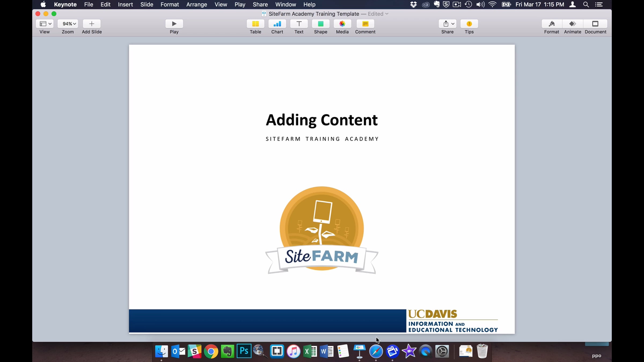
Task: Play the slideshow from the toolbar
Action: coord(174,24)
